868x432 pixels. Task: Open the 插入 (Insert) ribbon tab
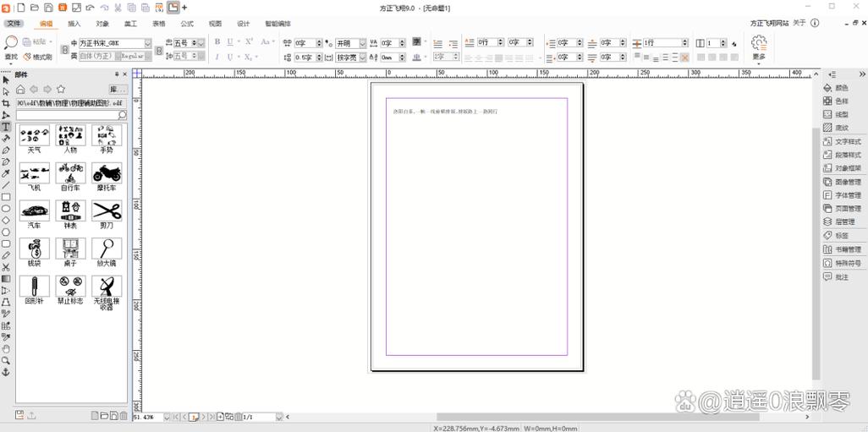[x=74, y=24]
